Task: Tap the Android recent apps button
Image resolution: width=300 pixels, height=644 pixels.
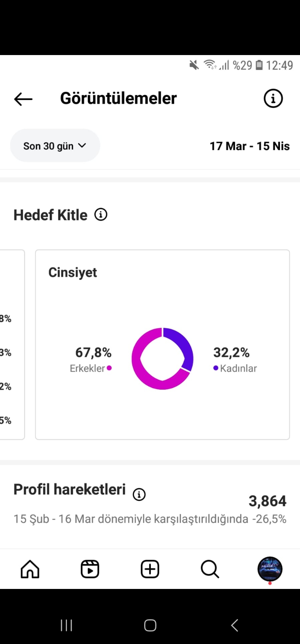Action: [66, 625]
